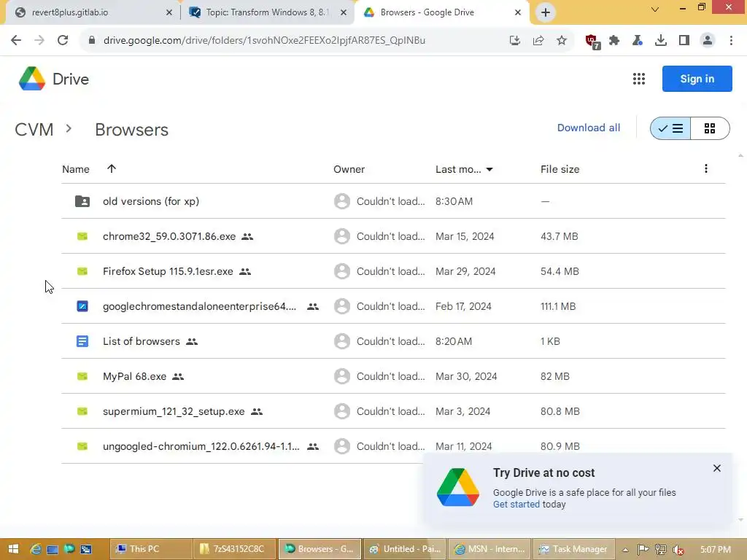Select 'MyPal 68.exe' file name

coord(134,377)
